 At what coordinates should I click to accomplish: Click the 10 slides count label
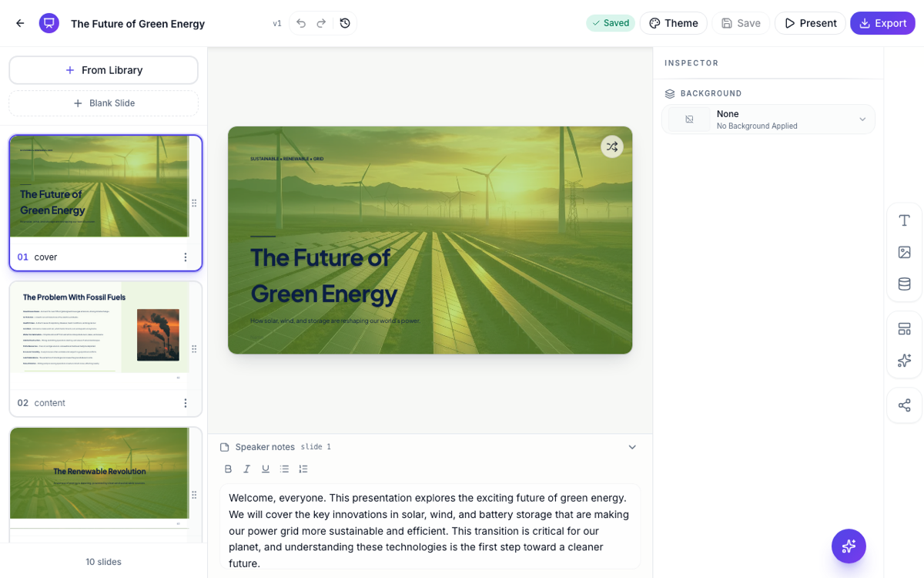point(103,562)
